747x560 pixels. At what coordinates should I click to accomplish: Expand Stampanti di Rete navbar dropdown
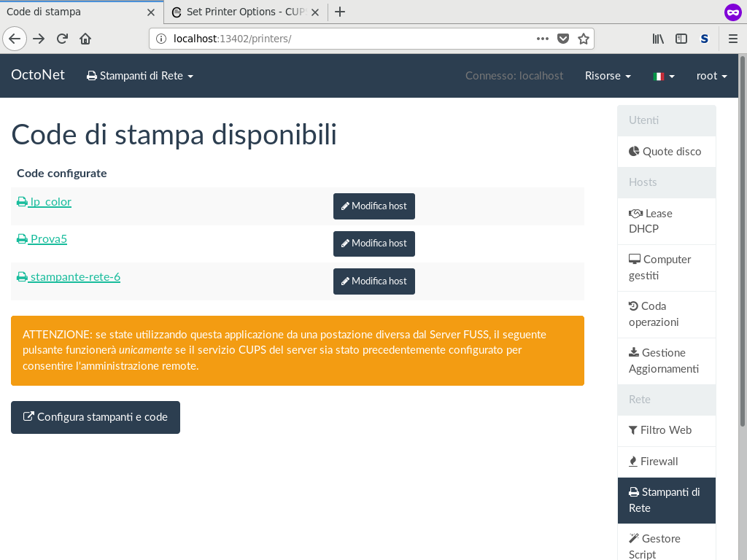pyautogui.click(x=139, y=76)
